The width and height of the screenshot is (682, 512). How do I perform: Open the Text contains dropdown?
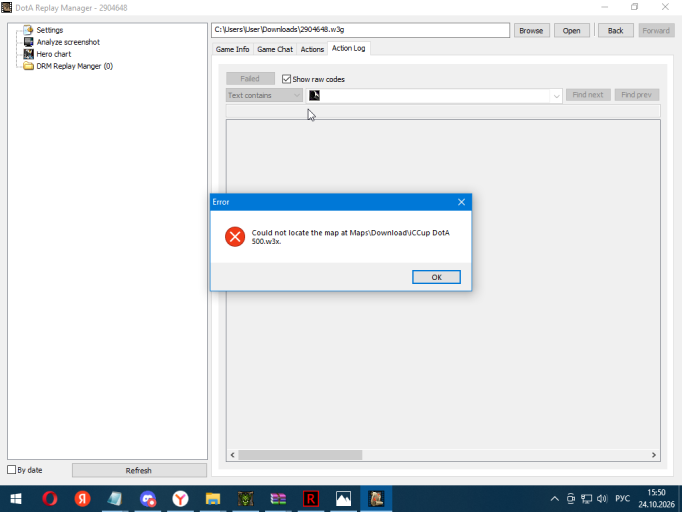(264, 95)
